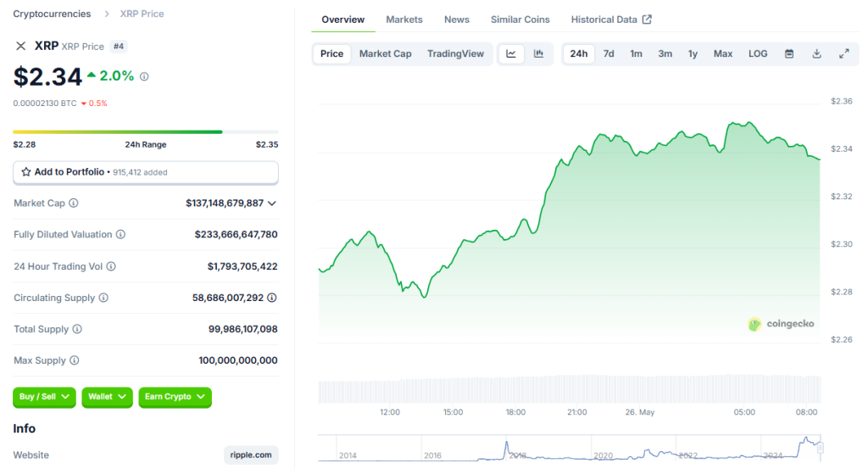Open the Overview tab

pos(342,20)
